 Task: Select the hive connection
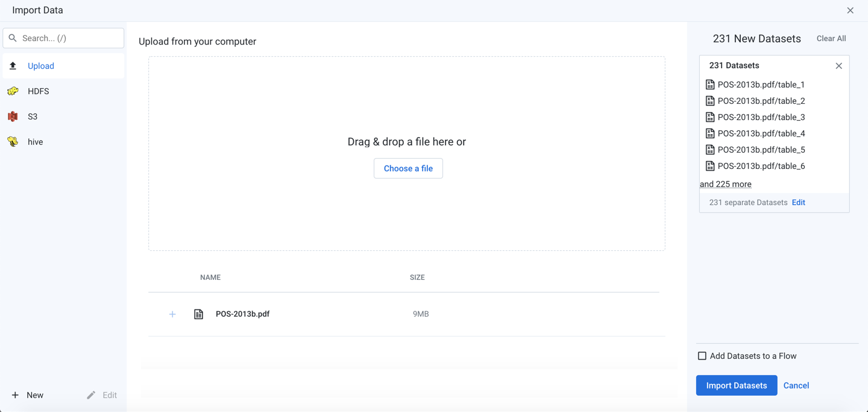(35, 142)
